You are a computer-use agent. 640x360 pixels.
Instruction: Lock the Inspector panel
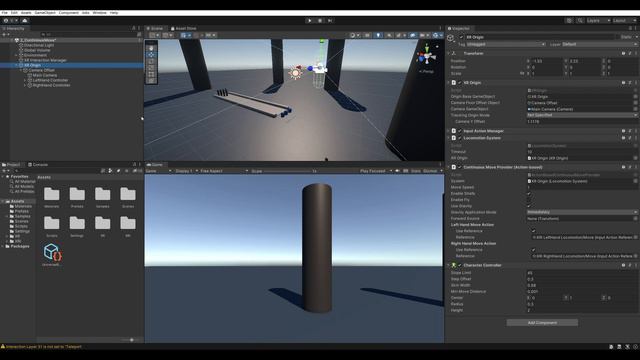click(630, 29)
